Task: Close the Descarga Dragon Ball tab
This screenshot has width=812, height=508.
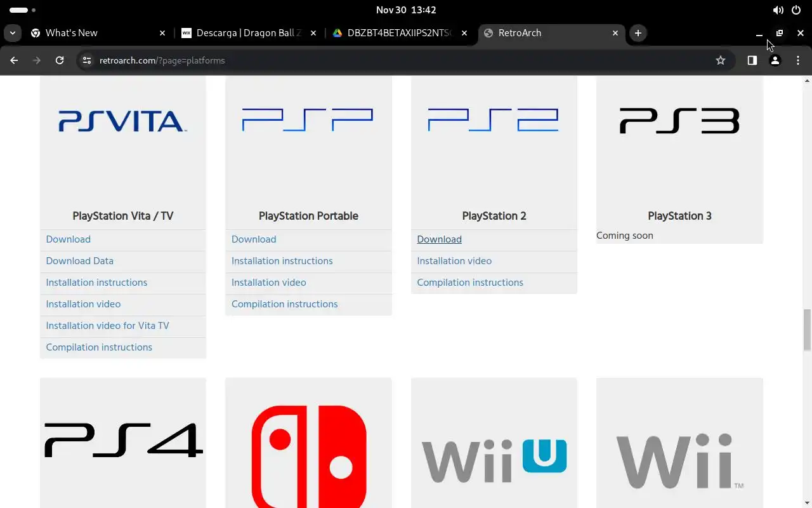Action: pos(313,33)
